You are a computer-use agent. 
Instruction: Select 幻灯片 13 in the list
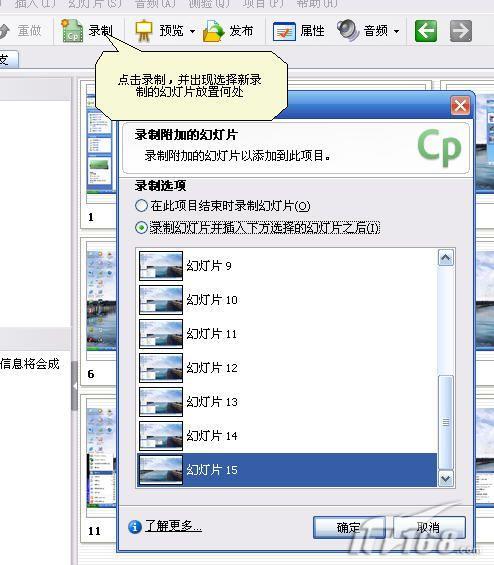coord(287,402)
